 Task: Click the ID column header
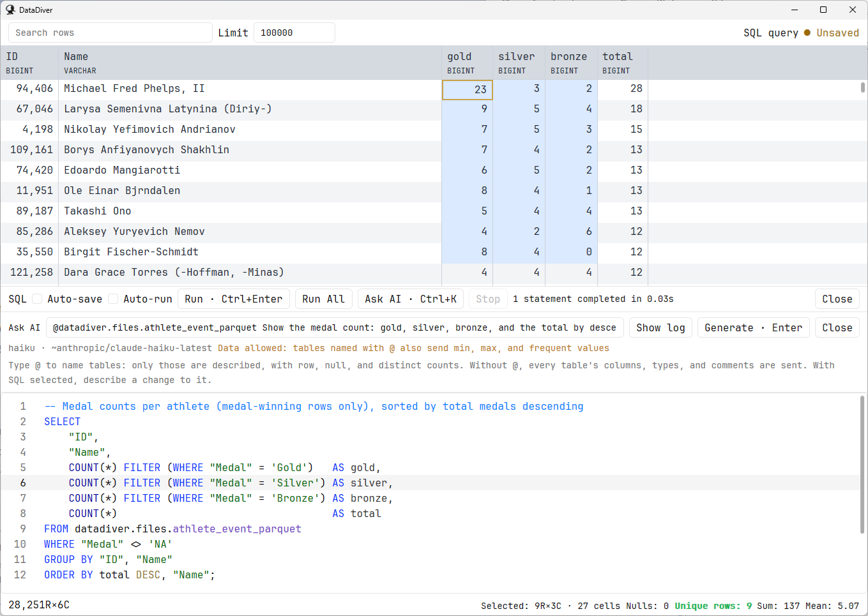29,63
